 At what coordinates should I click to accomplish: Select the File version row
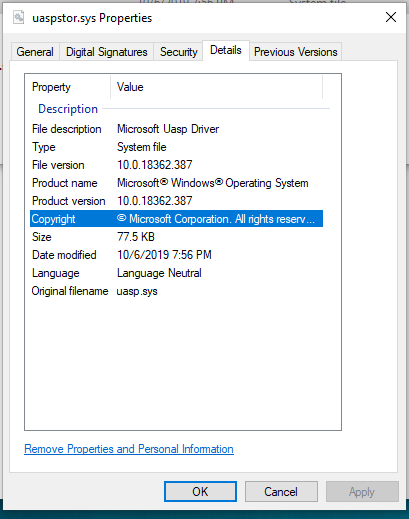tap(176, 165)
